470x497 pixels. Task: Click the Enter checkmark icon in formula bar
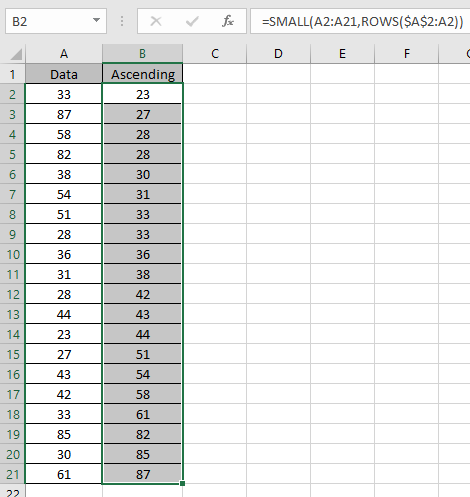click(192, 21)
